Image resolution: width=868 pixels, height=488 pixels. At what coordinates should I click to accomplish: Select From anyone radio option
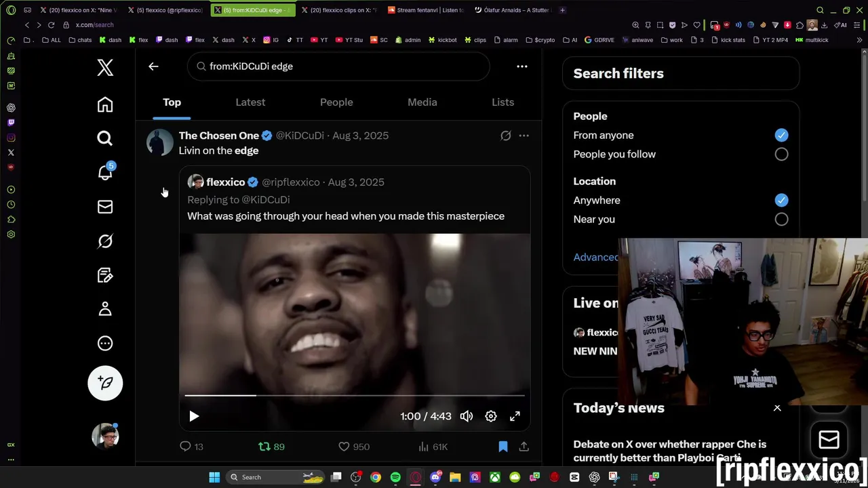click(781, 135)
